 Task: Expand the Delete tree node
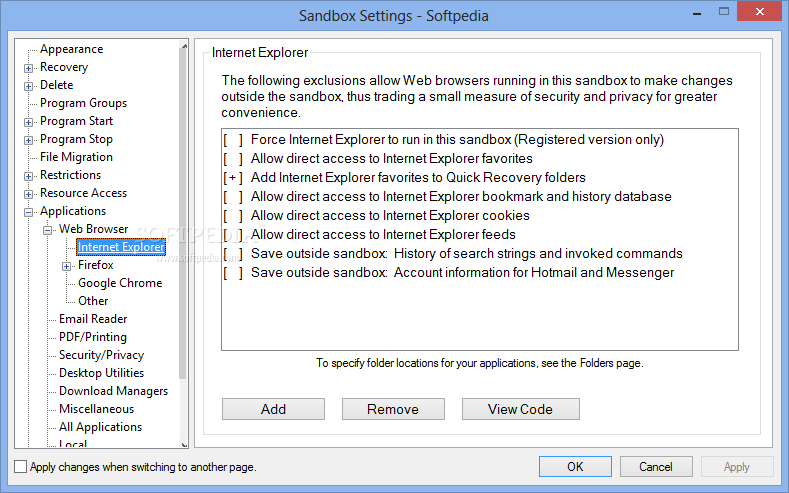[x=29, y=86]
